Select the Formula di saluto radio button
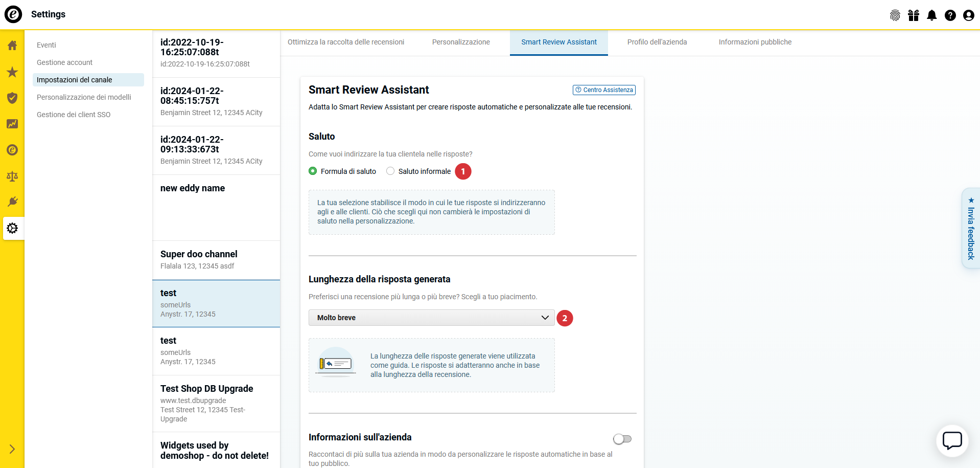Viewport: 980px width, 468px height. 313,171
